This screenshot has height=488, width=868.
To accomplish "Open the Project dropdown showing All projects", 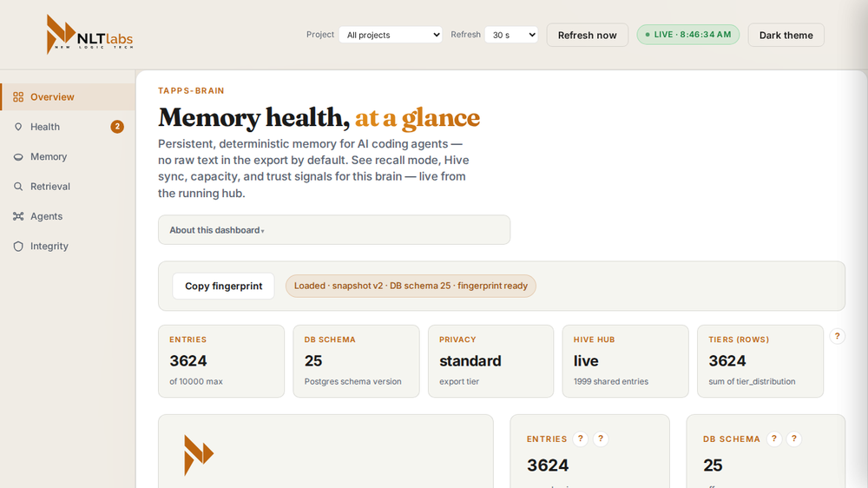I will 391,35.
